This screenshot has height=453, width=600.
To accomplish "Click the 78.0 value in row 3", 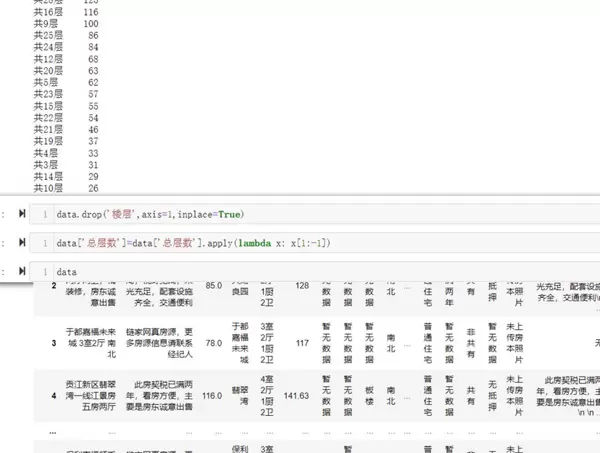I will [x=213, y=343].
